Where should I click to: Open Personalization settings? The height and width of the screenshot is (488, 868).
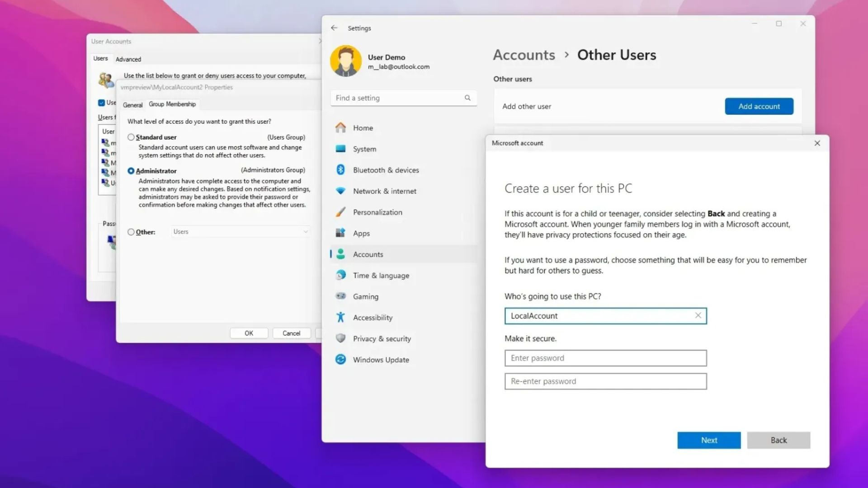click(378, 212)
